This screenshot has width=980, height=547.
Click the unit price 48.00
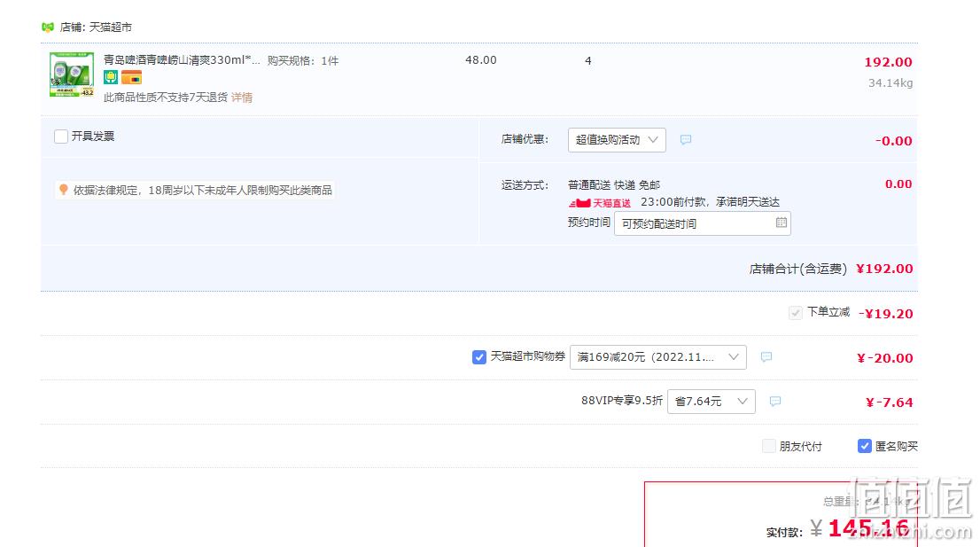pos(480,60)
